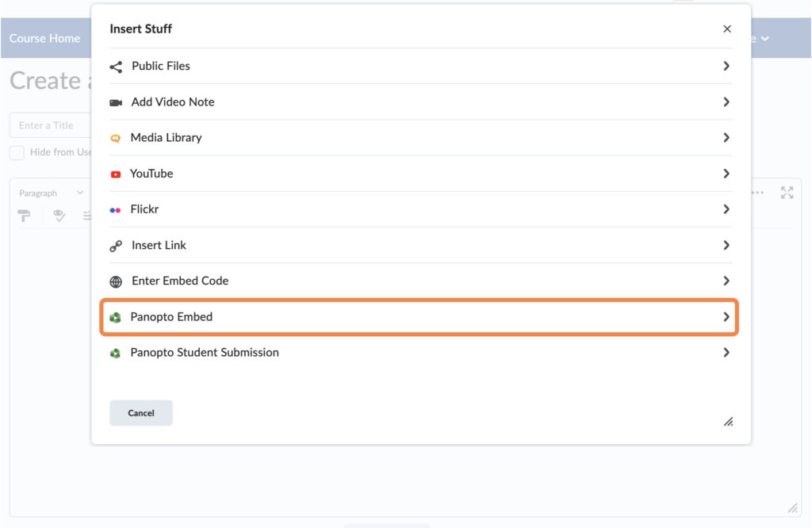Expand the Panopto Embed row chevron

[x=726, y=316]
